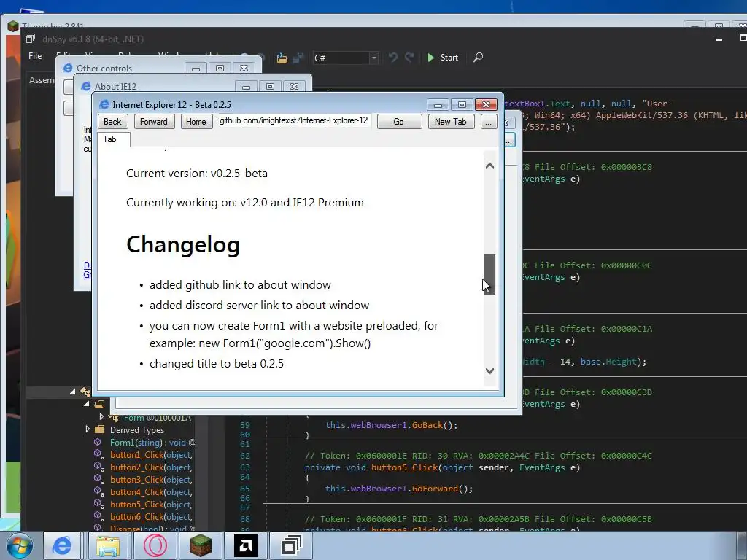Click the "..." more button in IE12
This screenshot has width=747, height=560.
click(x=488, y=122)
